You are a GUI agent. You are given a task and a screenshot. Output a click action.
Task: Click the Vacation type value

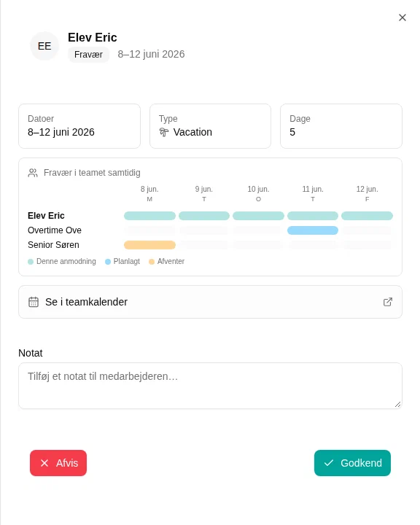click(192, 132)
